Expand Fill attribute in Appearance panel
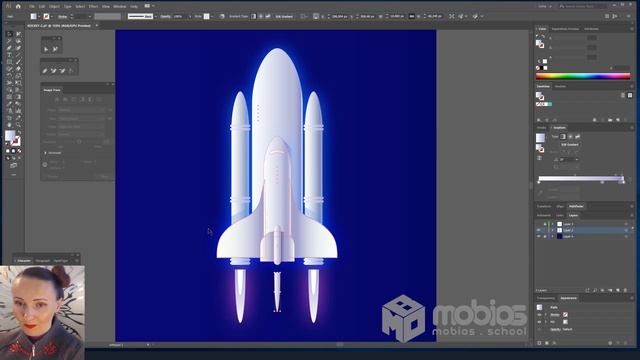This screenshot has height=360, width=640. pyautogui.click(x=546, y=322)
